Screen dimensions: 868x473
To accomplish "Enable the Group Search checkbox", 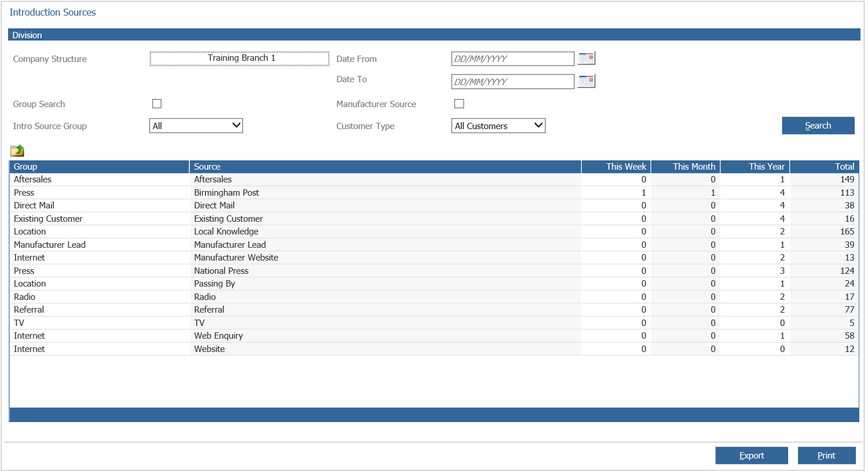I will 156,103.
